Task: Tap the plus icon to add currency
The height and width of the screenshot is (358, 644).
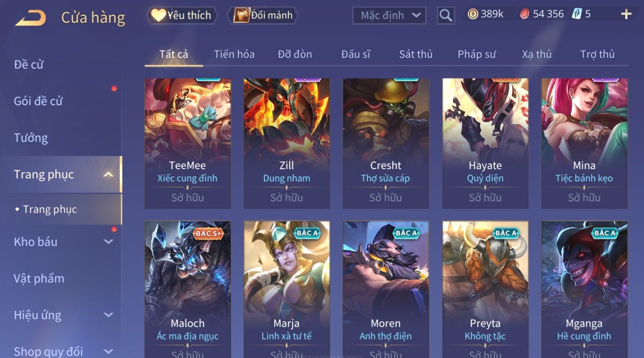Action: point(626,15)
